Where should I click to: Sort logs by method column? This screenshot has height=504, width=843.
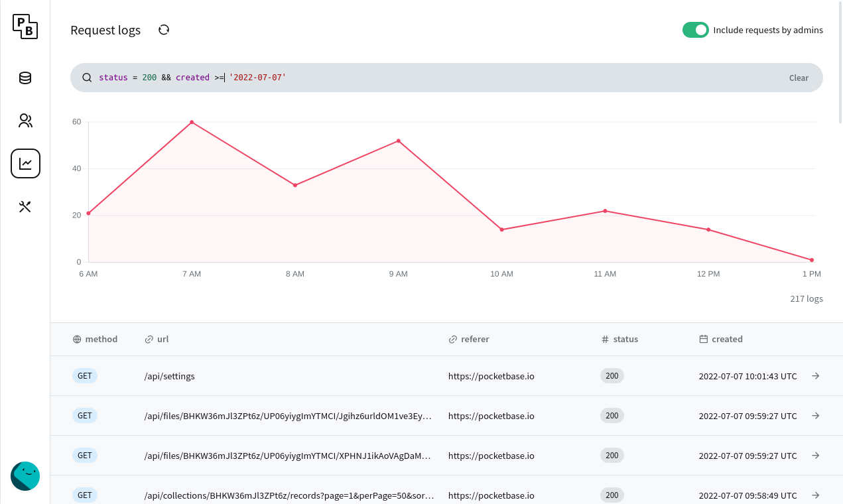coord(95,339)
